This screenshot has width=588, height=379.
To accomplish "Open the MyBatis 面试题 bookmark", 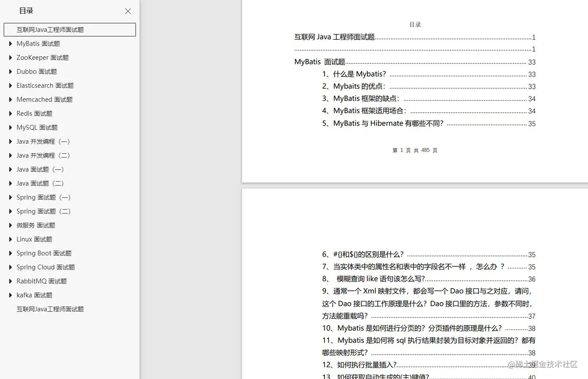I will click(x=38, y=44).
